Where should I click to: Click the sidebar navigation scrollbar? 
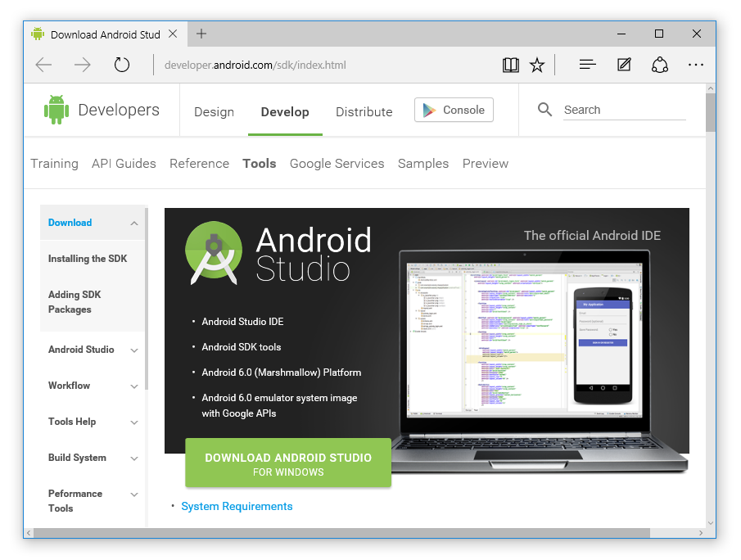coord(147,299)
